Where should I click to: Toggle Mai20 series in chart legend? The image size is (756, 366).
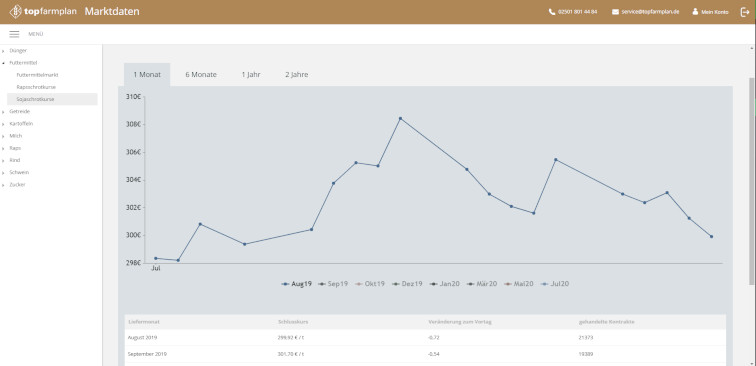click(x=519, y=284)
